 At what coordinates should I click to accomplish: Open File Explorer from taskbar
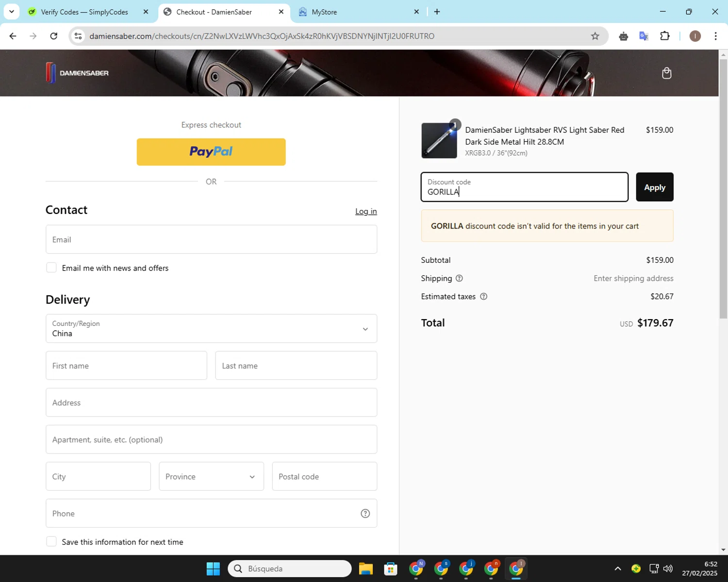[x=365, y=568]
